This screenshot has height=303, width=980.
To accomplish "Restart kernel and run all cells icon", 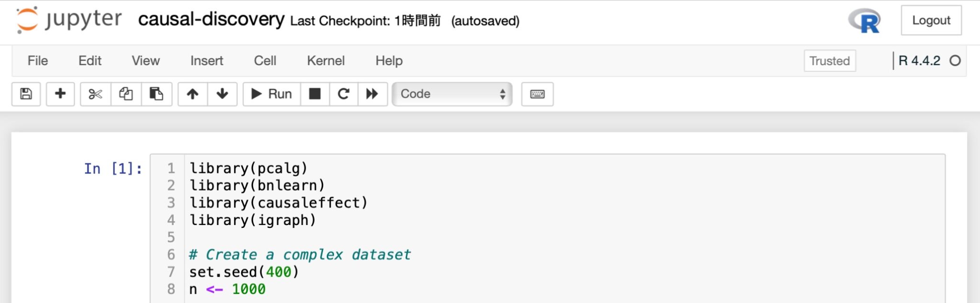I will coord(372,94).
